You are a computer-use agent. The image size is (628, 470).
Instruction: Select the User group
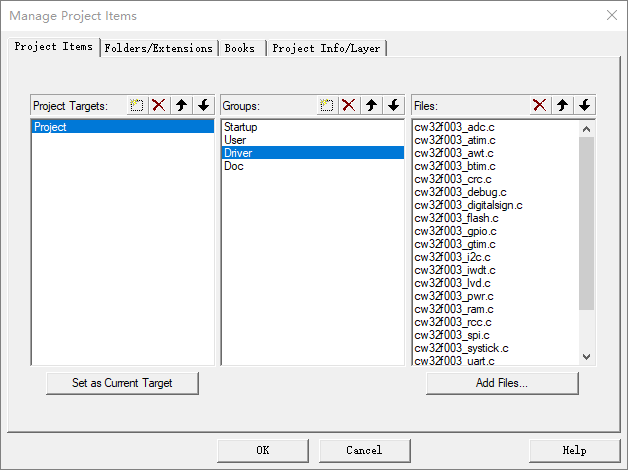pyautogui.click(x=313, y=140)
